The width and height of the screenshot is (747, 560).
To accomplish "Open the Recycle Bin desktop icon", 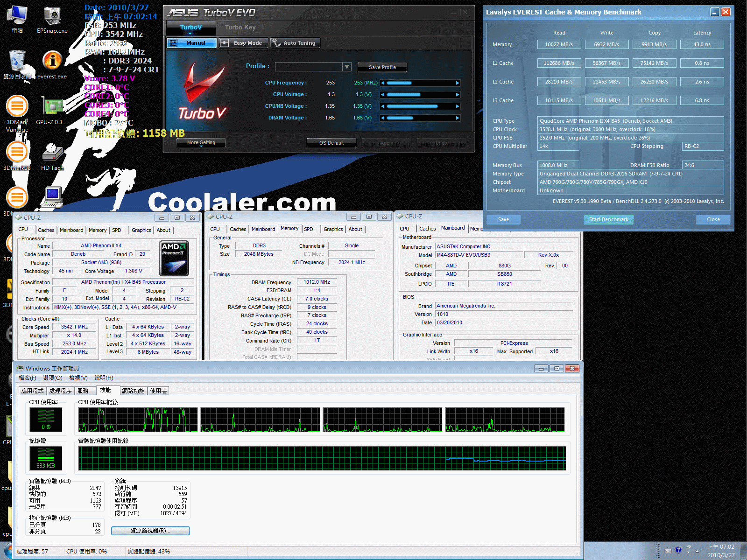I will tap(17, 65).
